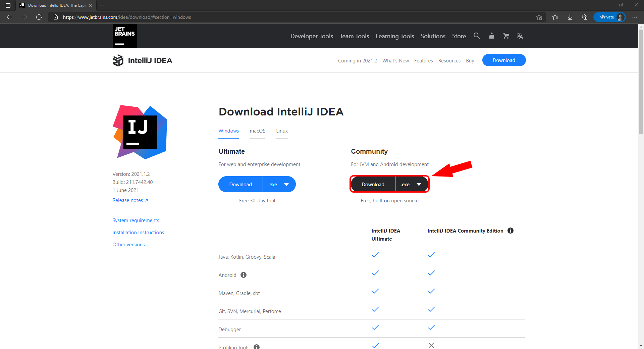Image resolution: width=644 pixels, height=349 pixels.
Task: Click the info icon next to Android
Action: tap(244, 275)
